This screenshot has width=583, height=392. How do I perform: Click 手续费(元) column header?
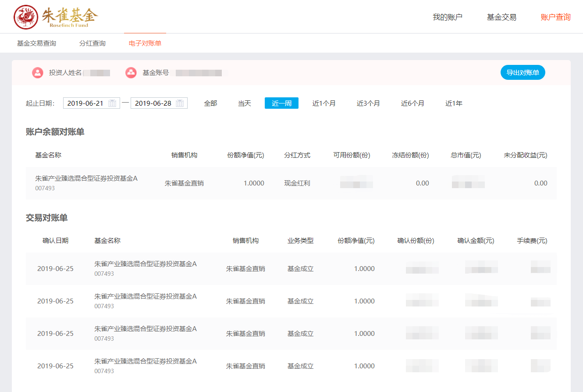tap(532, 241)
